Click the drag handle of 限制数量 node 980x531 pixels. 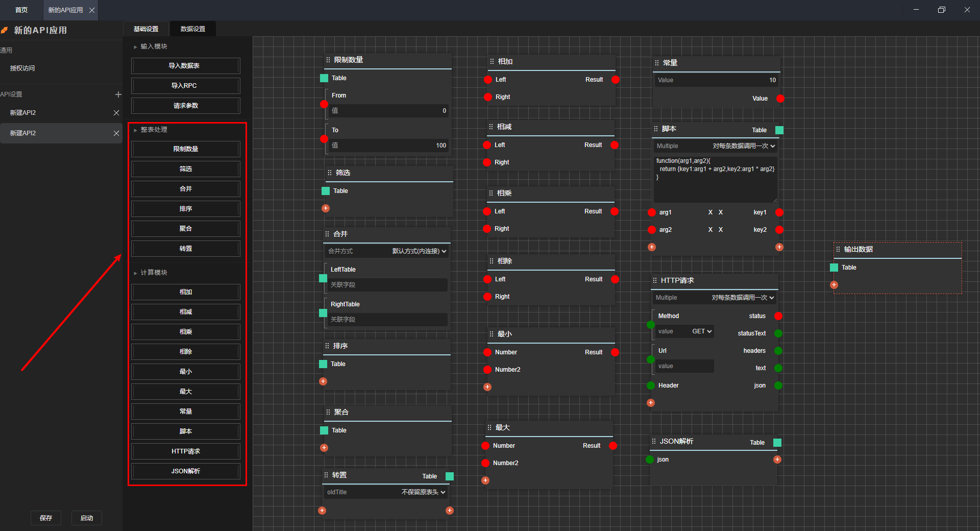[328, 60]
